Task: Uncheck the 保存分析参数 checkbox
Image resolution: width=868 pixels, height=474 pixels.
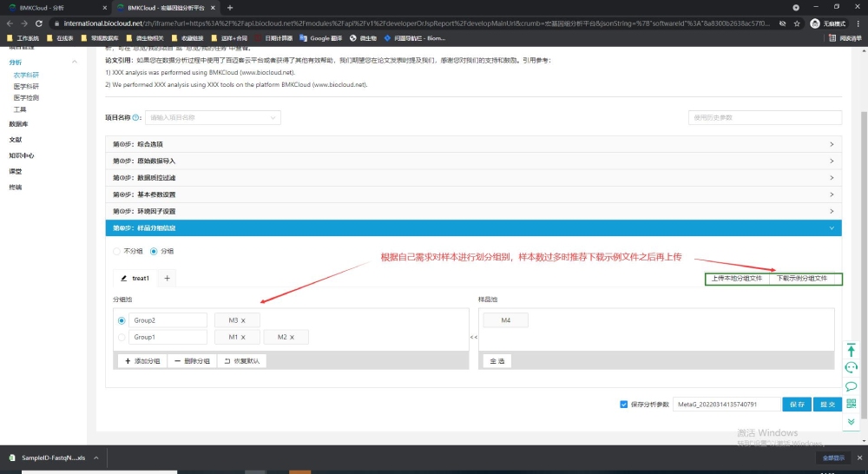Action: (624, 404)
